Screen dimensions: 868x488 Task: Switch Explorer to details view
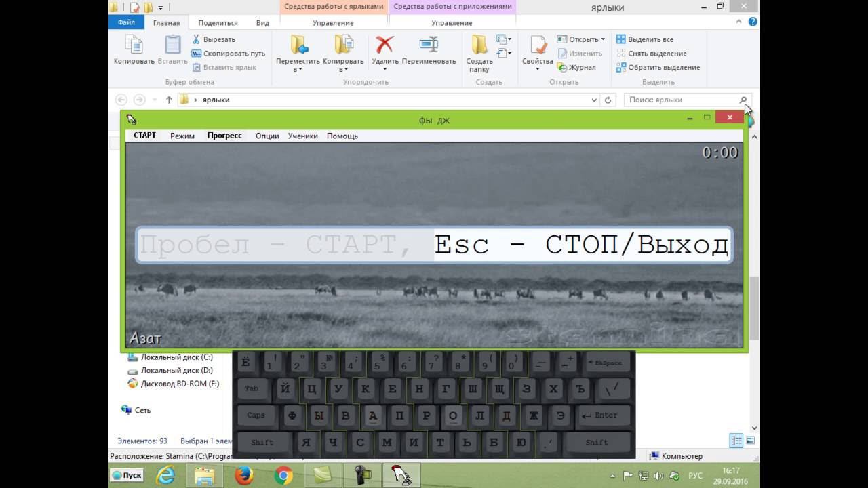pos(736,441)
